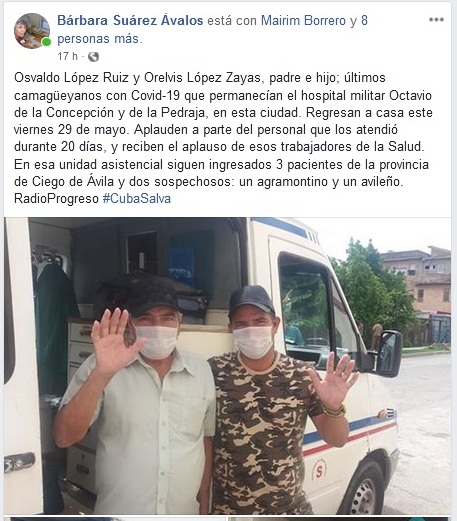Open the partial bottom-right photo thumbnail
457x521 pixels.
(x=339, y=519)
